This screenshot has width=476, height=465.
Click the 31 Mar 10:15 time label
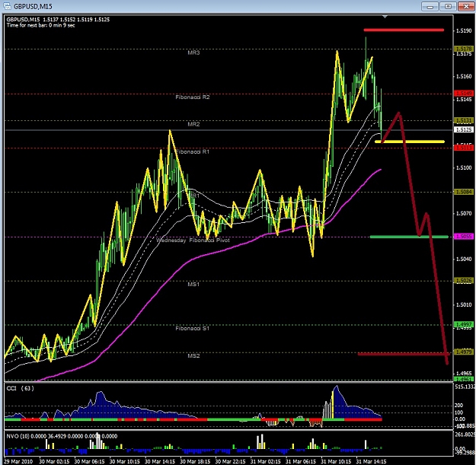click(x=336, y=461)
